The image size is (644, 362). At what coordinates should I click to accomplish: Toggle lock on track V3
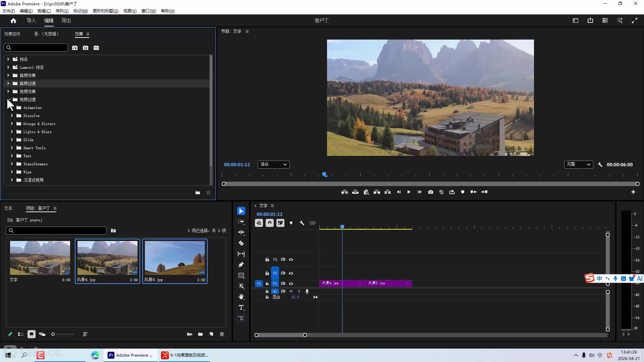click(267, 259)
